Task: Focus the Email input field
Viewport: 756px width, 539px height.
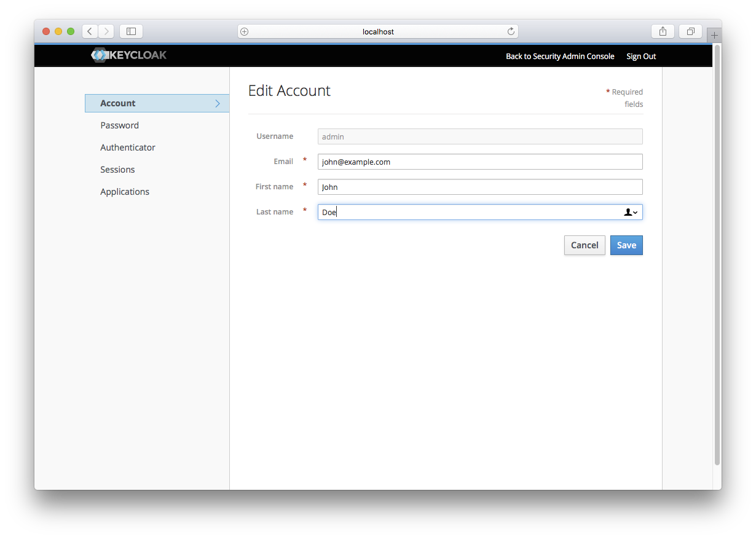Action: 479,162
